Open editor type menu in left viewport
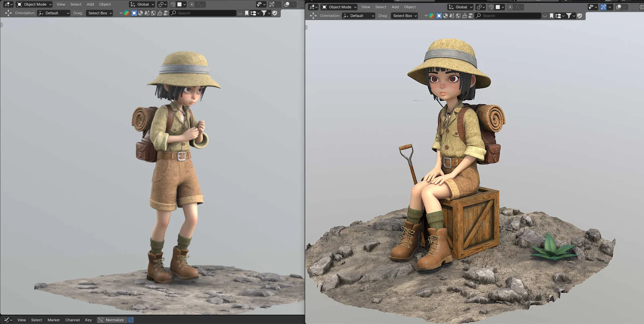The width and height of the screenshot is (644, 324). tap(8, 4)
